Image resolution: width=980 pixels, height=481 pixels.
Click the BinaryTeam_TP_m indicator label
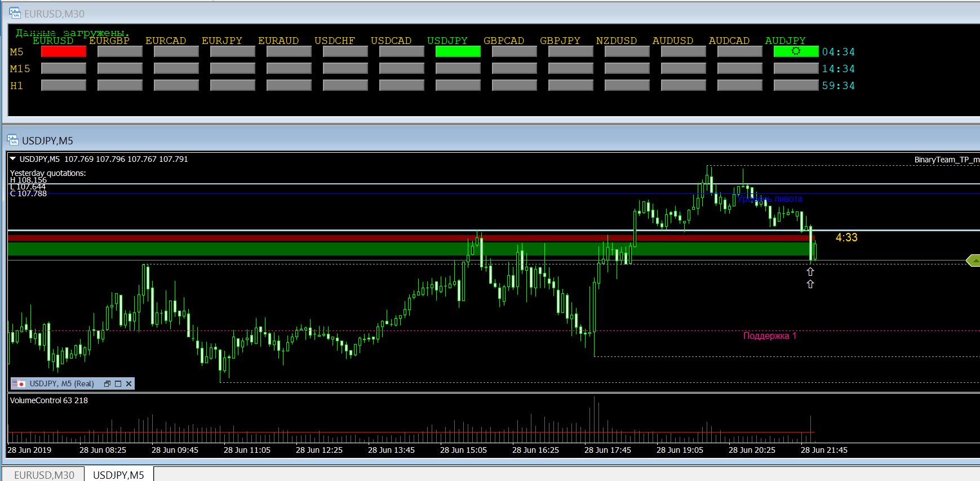click(947, 160)
